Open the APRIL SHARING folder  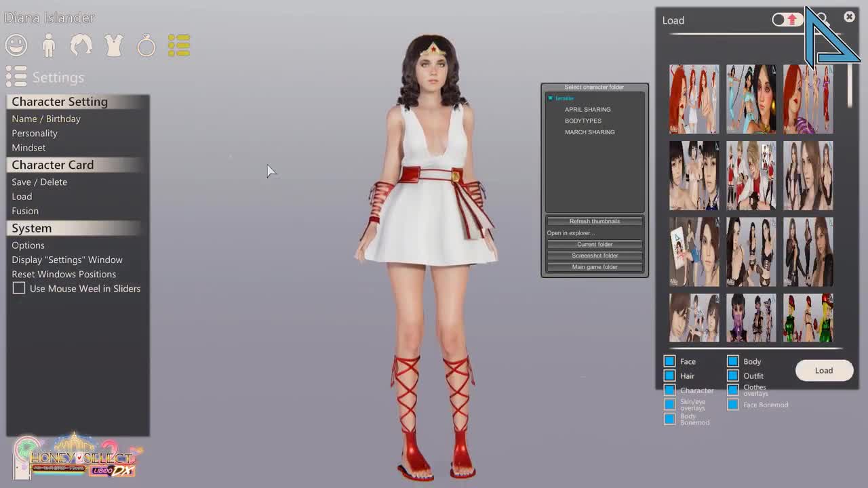[587, 109]
